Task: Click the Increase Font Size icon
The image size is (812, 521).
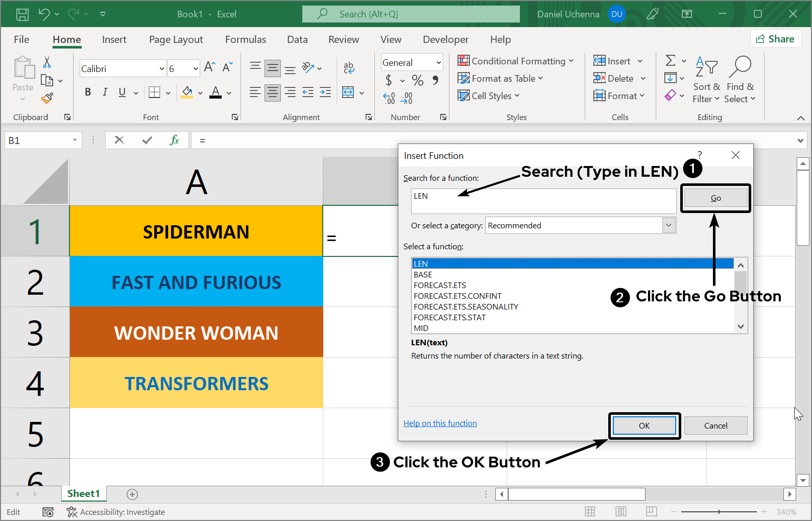Action: (209, 67)
